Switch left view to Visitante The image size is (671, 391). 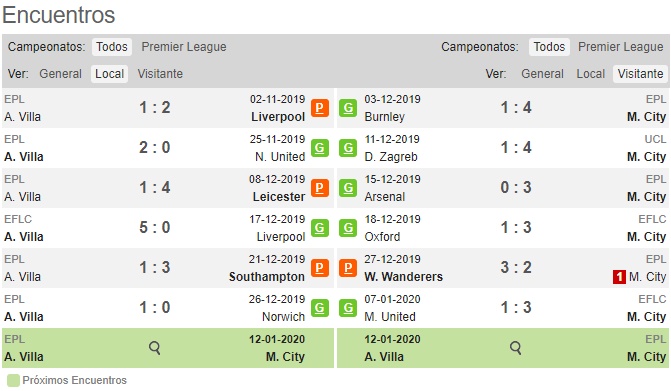160,74
